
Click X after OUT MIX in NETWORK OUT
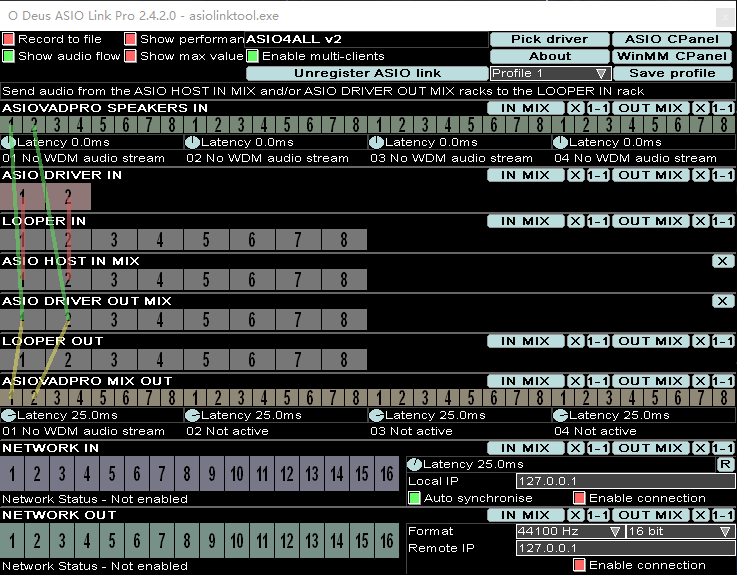click(x=700, y=515)
